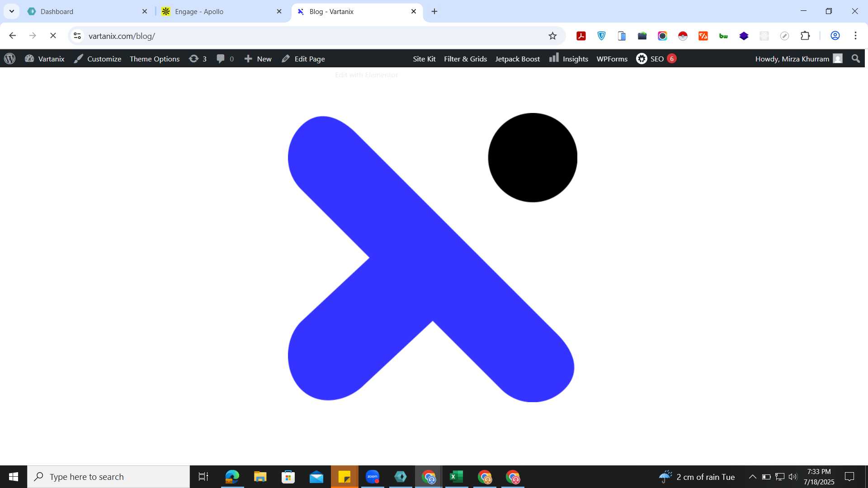Open Task View on the taskbar
Screen dimensions: 868x488
(x=203, y=477)
